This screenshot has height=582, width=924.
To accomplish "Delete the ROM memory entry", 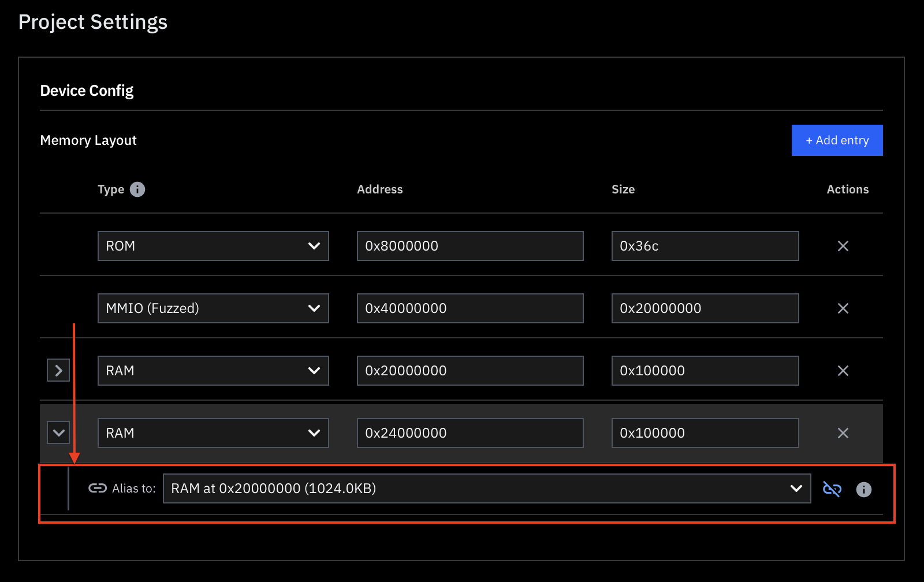I will (843, 246).
